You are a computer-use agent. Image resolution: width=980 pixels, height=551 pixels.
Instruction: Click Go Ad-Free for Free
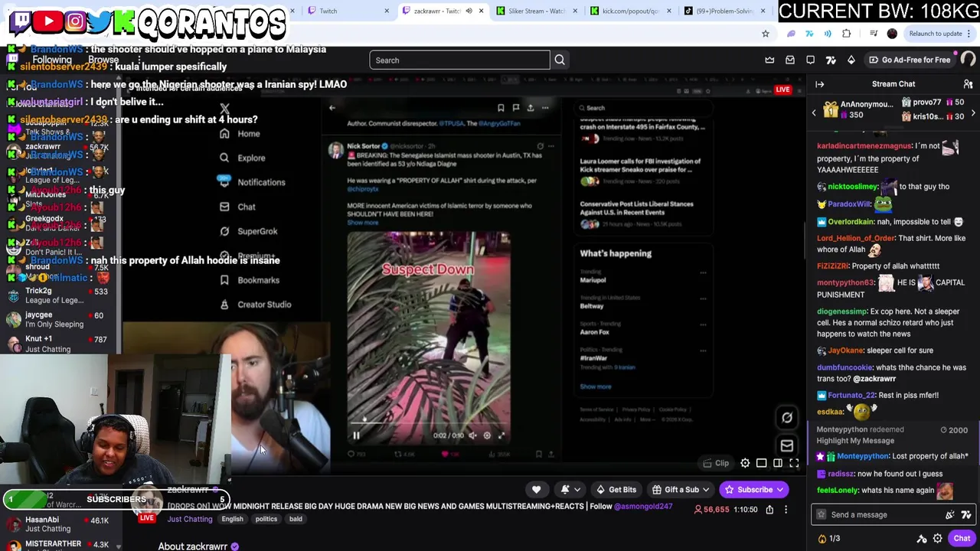(910, 60)
